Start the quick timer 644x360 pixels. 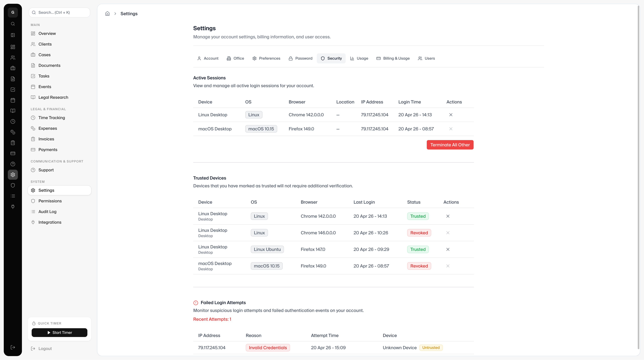[x=59, y=332]
